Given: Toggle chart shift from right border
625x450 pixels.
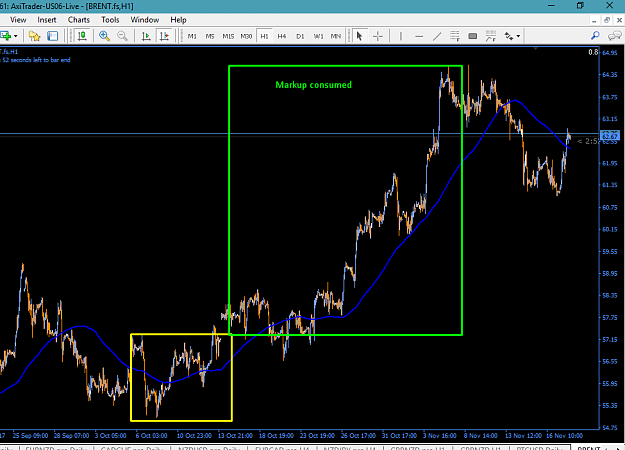Looking at the screenshot, I should tap(164, 36).
